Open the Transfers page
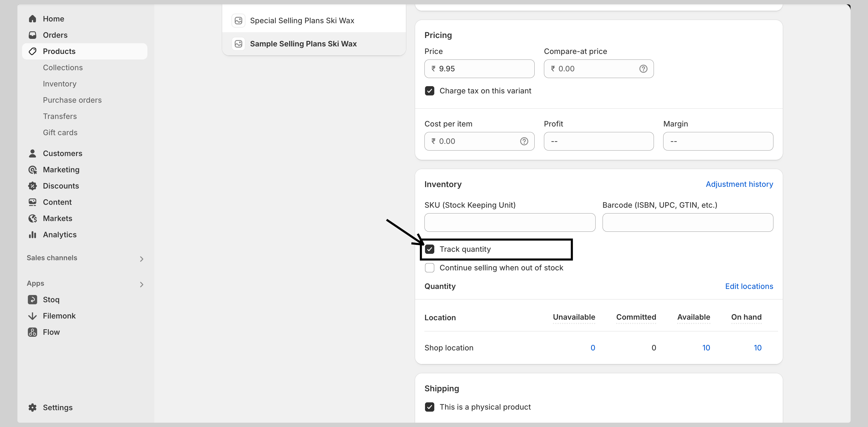 (60, 116)
